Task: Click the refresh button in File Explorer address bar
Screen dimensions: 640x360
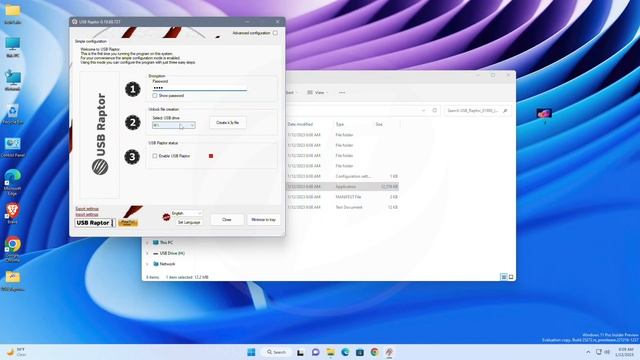Action: [x=435, y=111]
